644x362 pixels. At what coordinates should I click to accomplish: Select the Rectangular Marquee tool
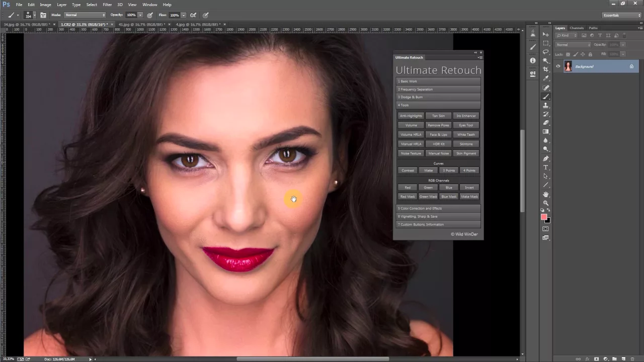coord(546,43)
